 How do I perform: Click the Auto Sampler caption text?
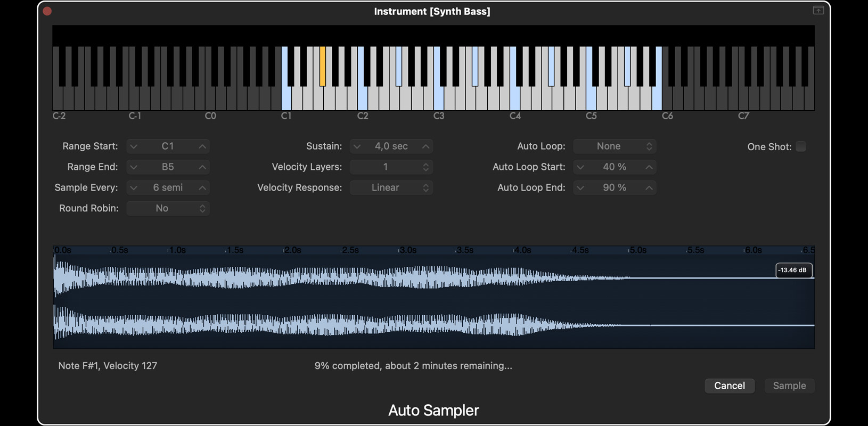point(433,411)
